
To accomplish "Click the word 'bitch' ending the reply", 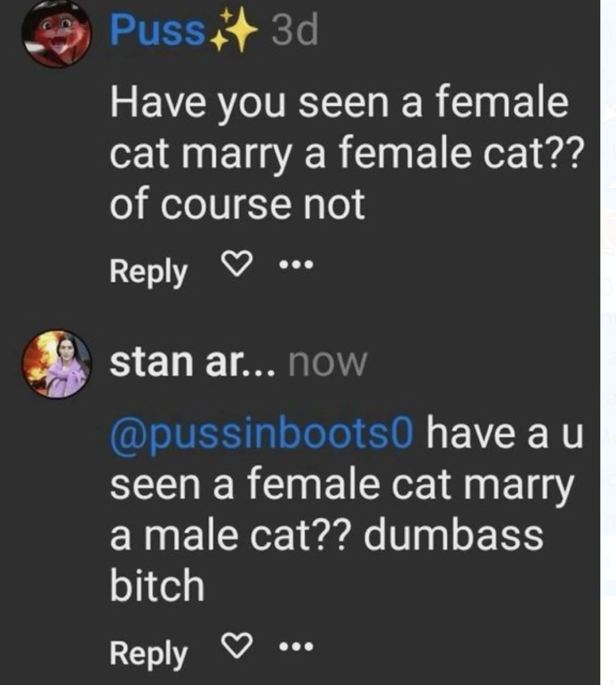I will [157, 585].
